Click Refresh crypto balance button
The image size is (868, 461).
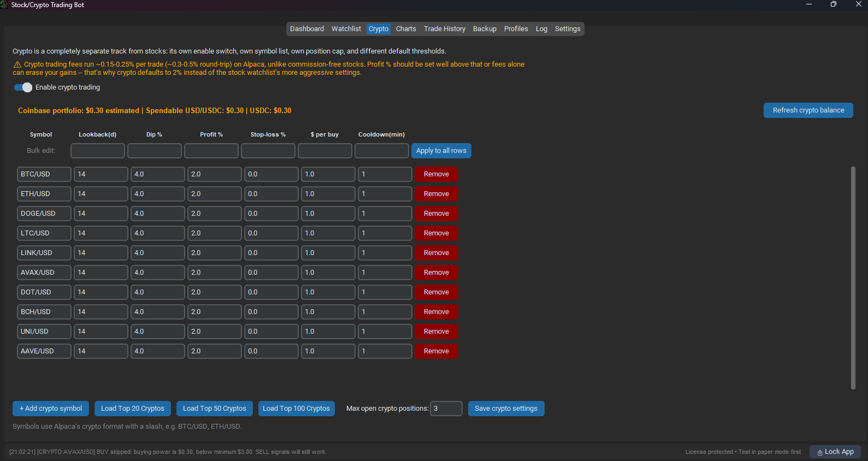click(x=808, y=110)
